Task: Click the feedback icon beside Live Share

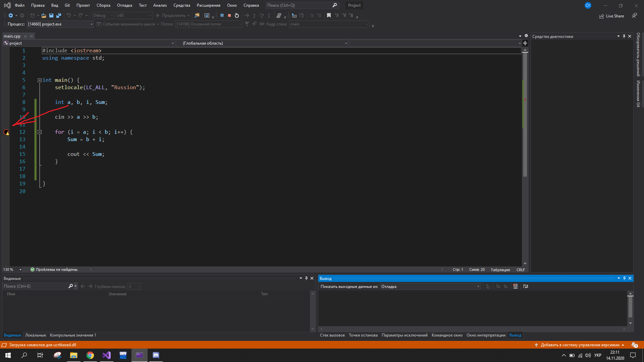Action: 635,16
